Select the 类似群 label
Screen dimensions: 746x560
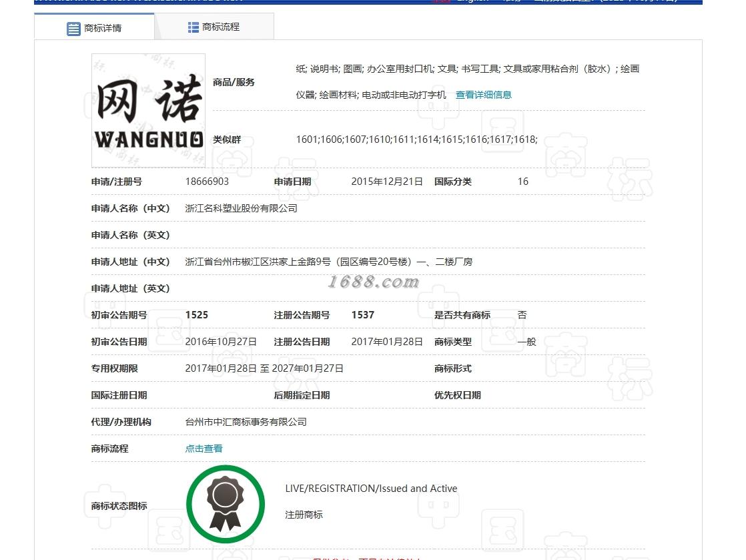pyautogui.click(x=227, y=139)
